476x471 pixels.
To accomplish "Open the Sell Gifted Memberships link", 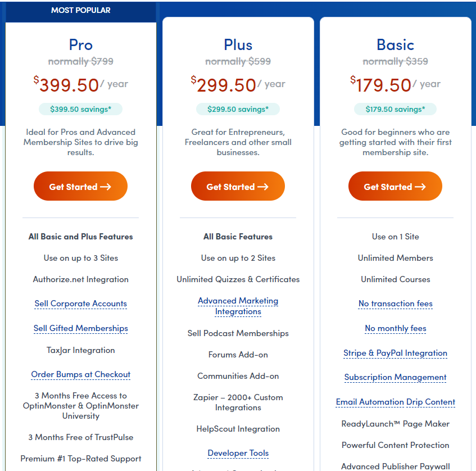I will coord(81,328).
